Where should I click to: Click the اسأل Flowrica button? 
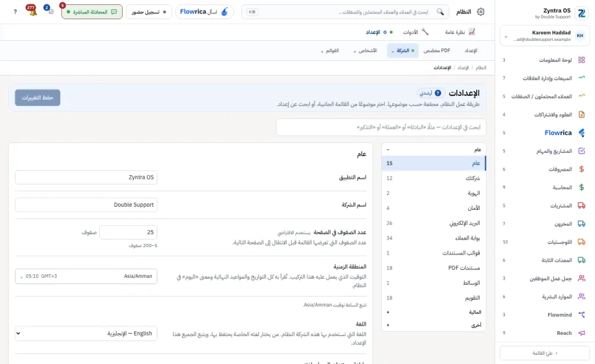[204, 12]
